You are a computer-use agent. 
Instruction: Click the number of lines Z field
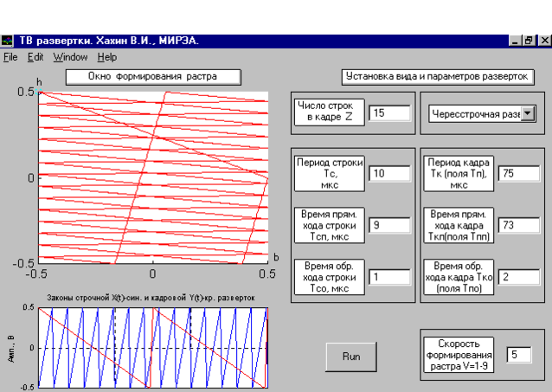tap(388, 113)
